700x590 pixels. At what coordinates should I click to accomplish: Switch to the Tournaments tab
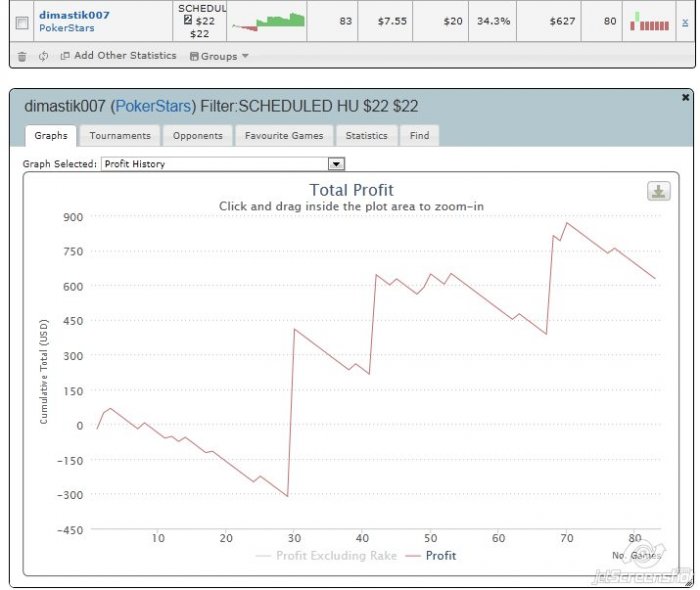(120, 135)
